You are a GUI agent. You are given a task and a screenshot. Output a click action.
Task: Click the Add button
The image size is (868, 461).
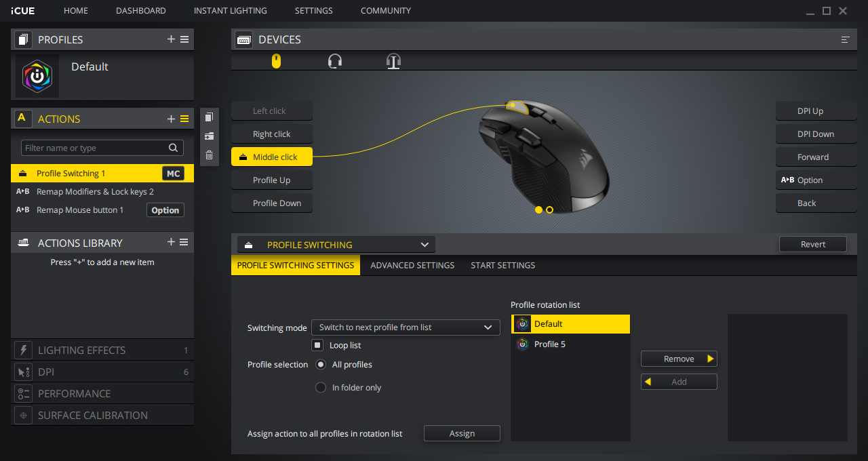pyautogui.click(x=679, y=382)
